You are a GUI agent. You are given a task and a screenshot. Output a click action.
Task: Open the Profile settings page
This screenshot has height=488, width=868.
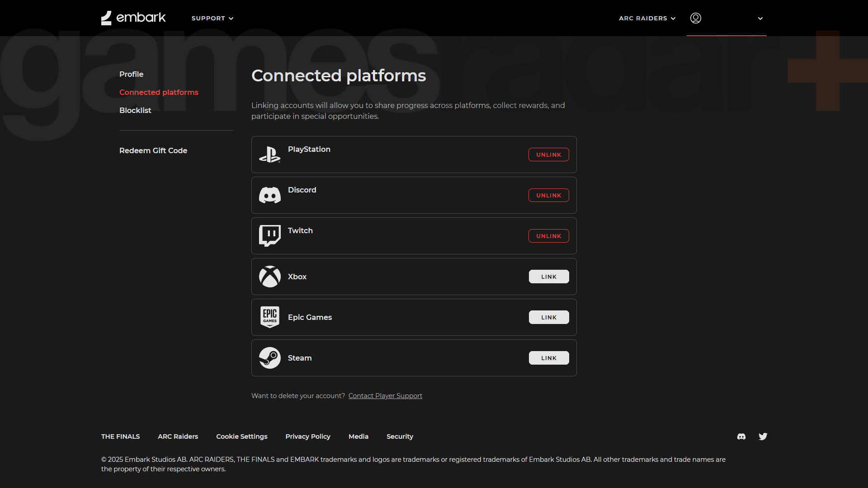coord(131,74)
